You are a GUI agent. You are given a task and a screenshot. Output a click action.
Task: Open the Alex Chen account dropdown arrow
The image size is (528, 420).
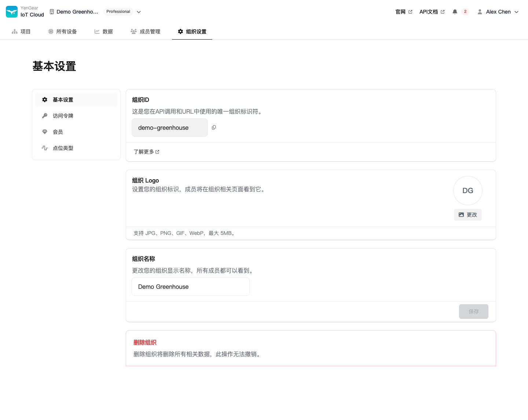[x=517, y=12]
